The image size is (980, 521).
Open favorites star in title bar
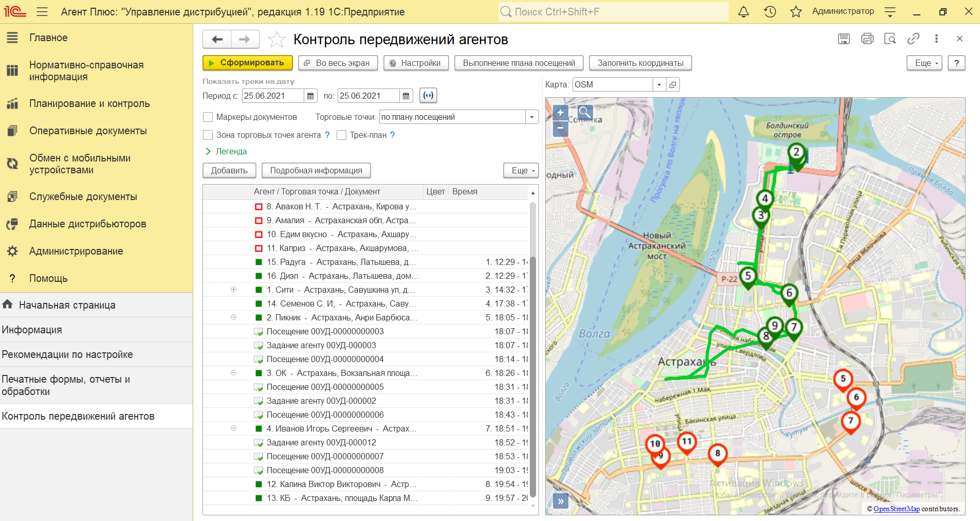click(x=796, y=12)
